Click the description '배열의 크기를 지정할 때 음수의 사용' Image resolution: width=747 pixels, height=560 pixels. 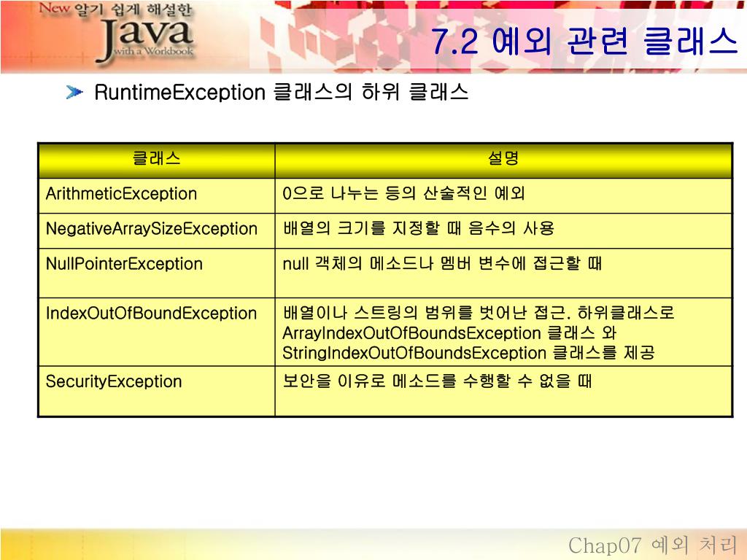click(x=418, y=227)
